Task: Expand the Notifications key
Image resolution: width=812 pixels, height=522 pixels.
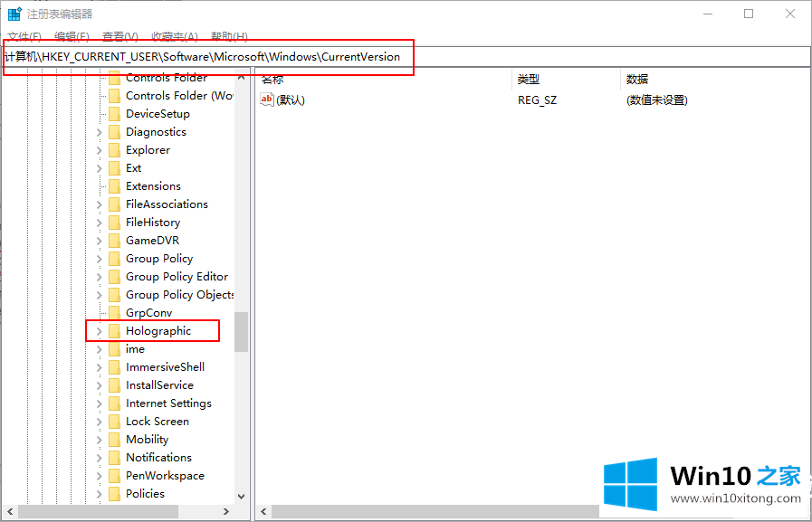Action: (99, 459)
